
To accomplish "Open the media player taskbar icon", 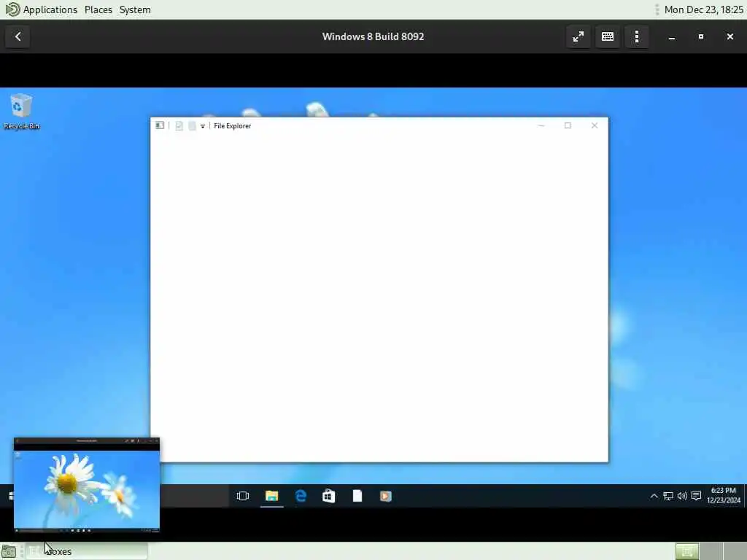I will point(385,496).
